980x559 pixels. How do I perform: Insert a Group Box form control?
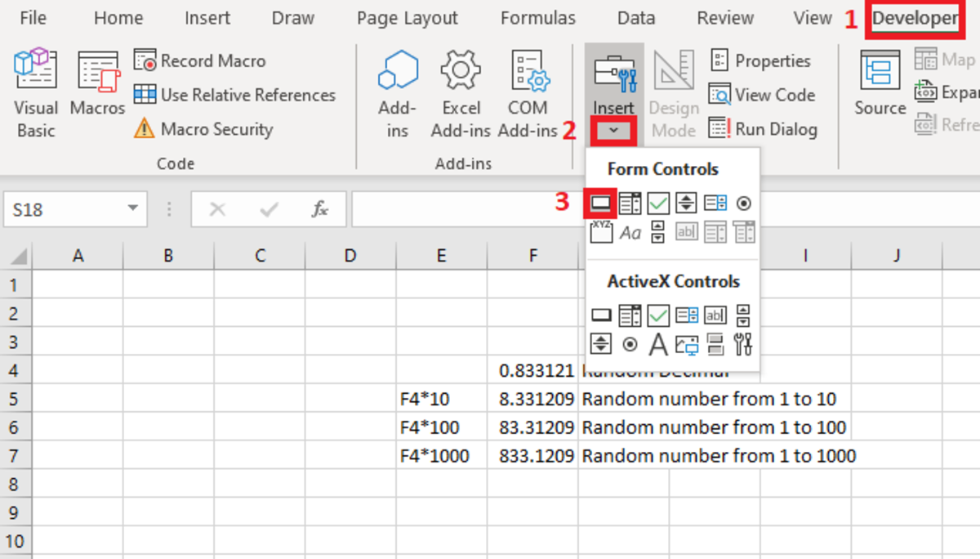click(x=601, y=233)
